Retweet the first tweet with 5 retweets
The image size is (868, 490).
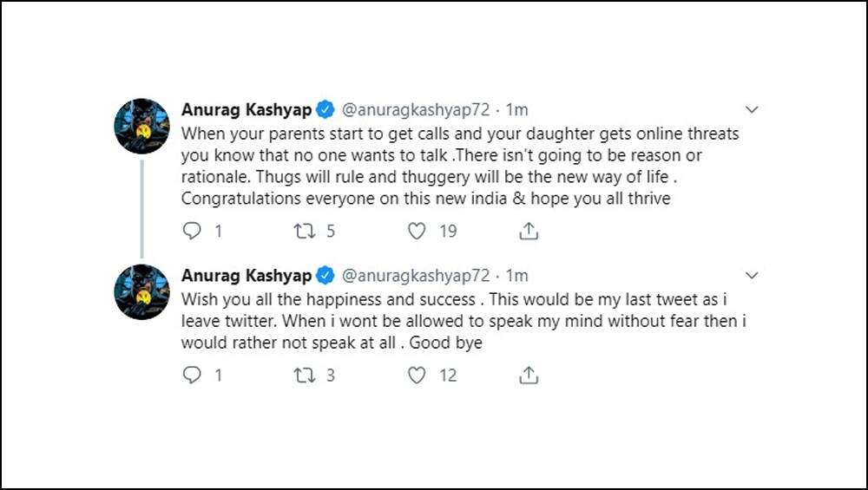tap(304, 231)
